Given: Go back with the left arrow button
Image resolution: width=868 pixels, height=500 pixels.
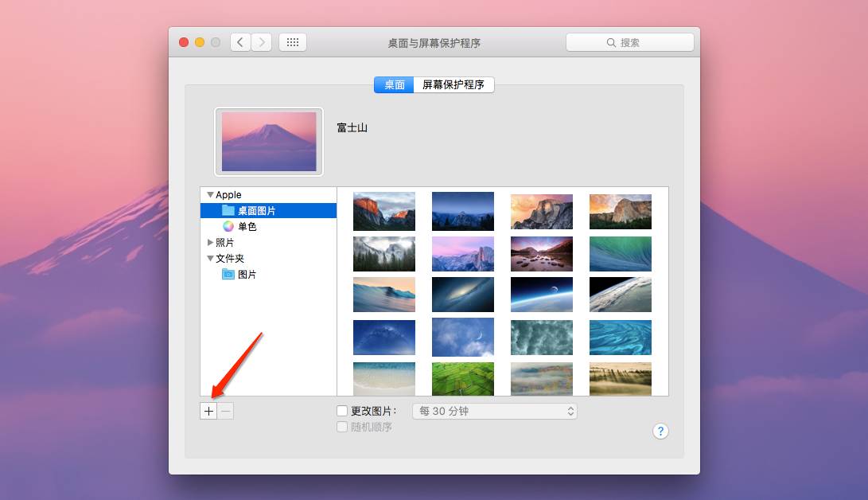Looking at the screenshot, I should [x=240, y=42].
